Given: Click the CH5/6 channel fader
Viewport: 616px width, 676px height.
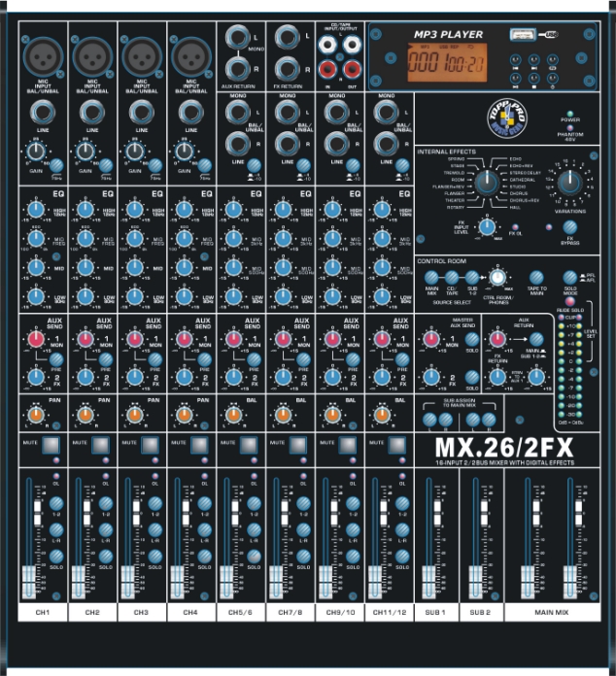Looking at the screenshot, I should click(227, 582).
